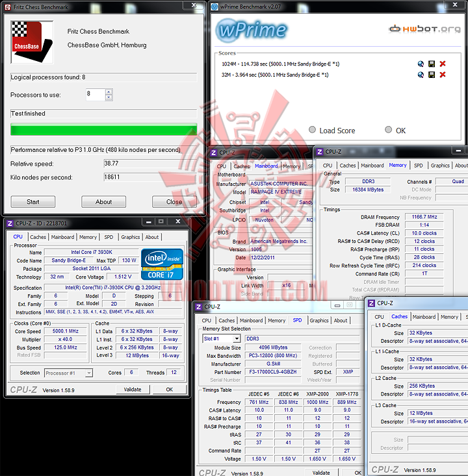Open Caches tab in CPU-Z ID 2218701 window
Image resolution: width=468 pixels, height=476 pixels.
[38, 237]
